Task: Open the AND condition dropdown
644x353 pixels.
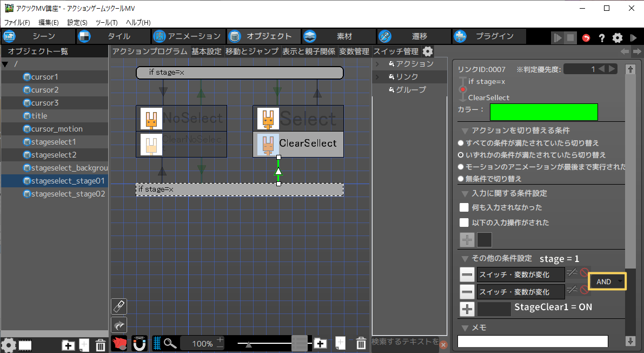Action: pos(607,282)
